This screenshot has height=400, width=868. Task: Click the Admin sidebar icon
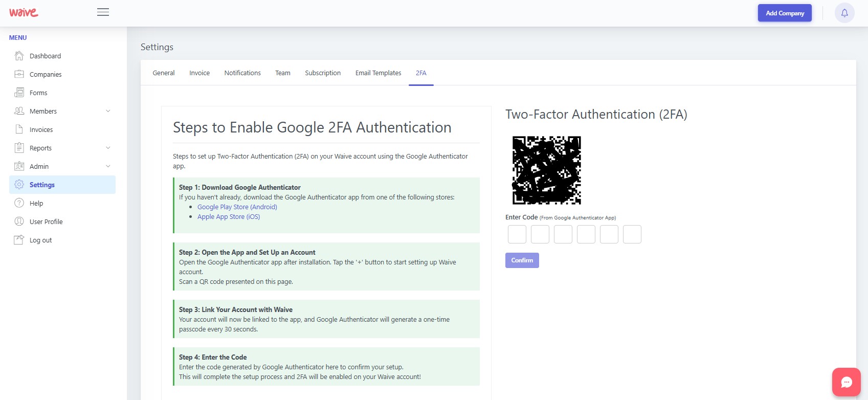[x=19, y=166]
